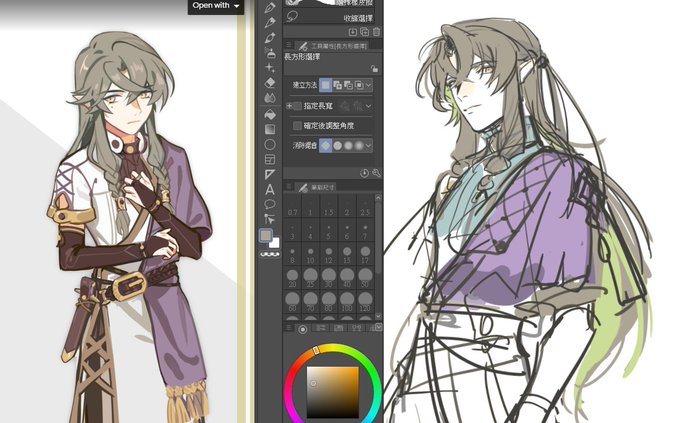Select the Correct line tool
The height and width of the screenshot is (423, 680).
click(x=270, y=219)
